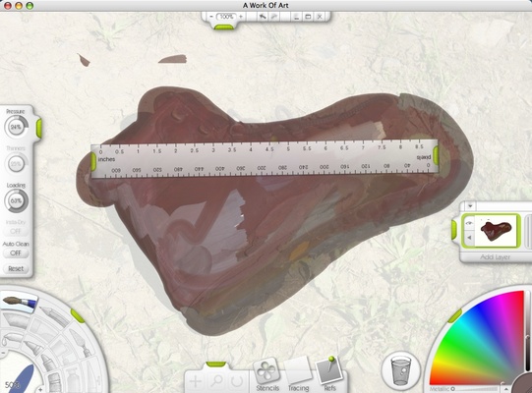Collapse the tool picker via its green tab
Image resolution: width=532 pixels, height=393 pixels.
click(x=78, y=315)
